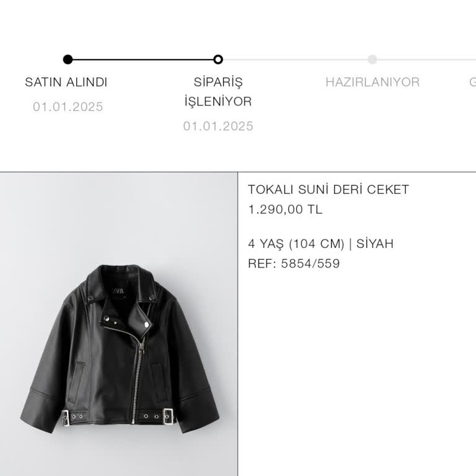Screen dimensions: 476x476
Task: Click the date under SİPARİŞ İŞLENİYOR
Action: tap(218, 126)
